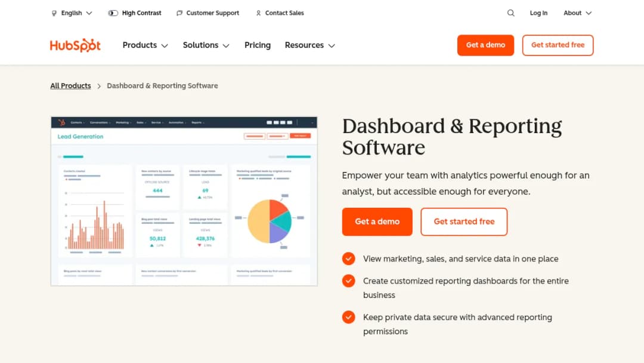Select Products in the main navigation
Viewport: 644px width, 363px height.
coord(140,45)
